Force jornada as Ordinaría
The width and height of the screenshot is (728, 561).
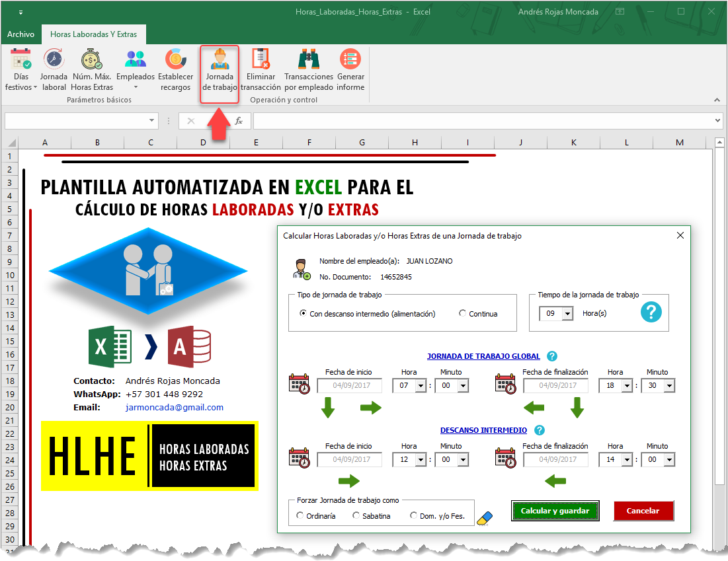click(x=300, y=515)
